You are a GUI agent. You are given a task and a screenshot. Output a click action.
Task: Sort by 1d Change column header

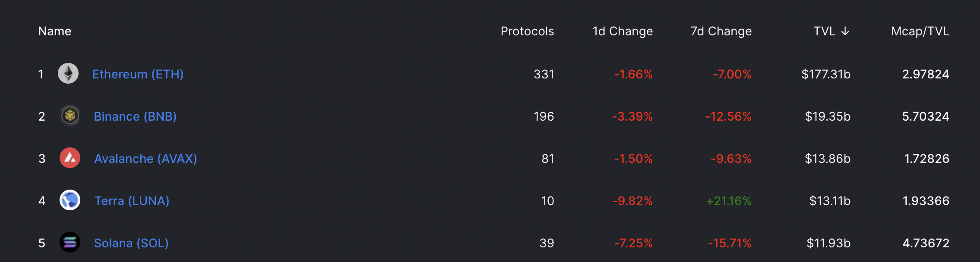click(x=623, y=31)
